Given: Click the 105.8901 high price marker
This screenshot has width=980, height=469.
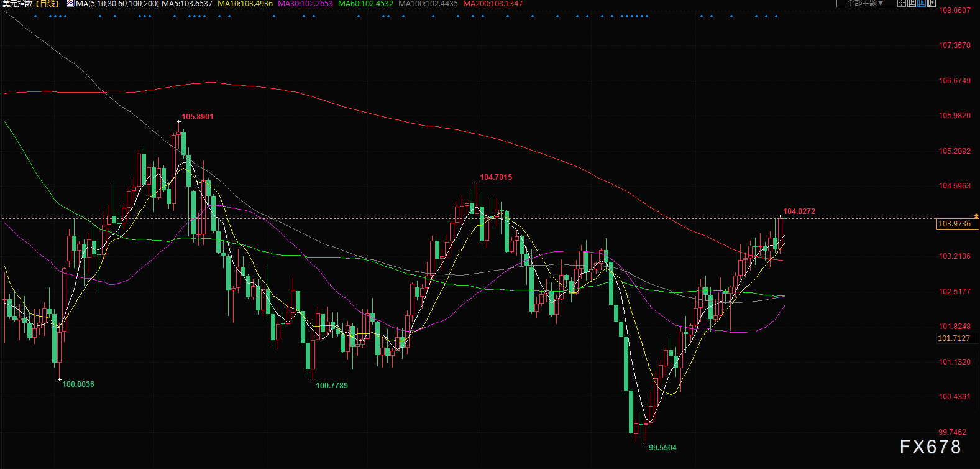Looking at the screenshot, I should 197,117.
